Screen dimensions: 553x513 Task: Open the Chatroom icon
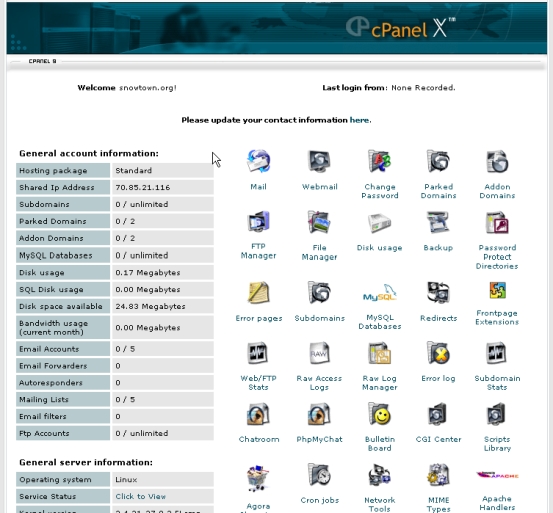pos(259,414)
